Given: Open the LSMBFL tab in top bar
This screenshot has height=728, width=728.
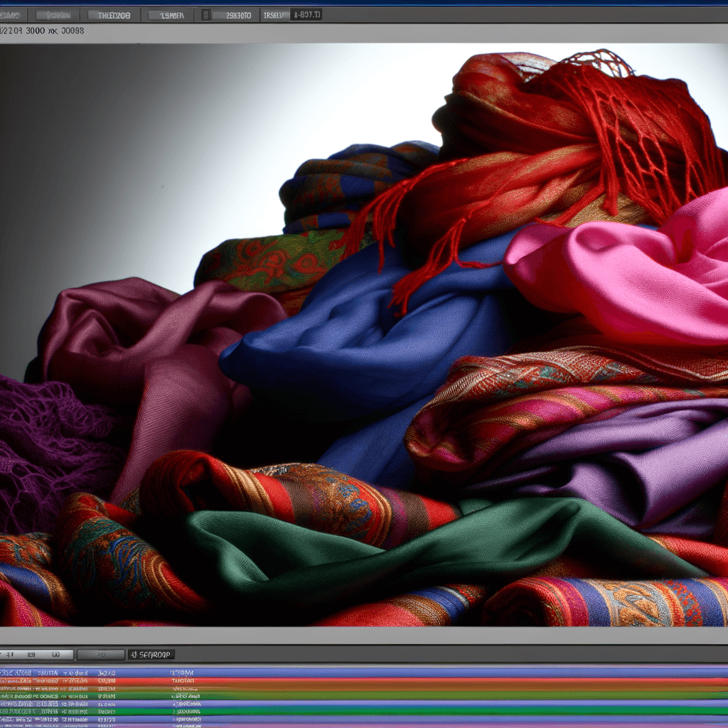Looking at the screenshot, I should click(x=171, y=14).
